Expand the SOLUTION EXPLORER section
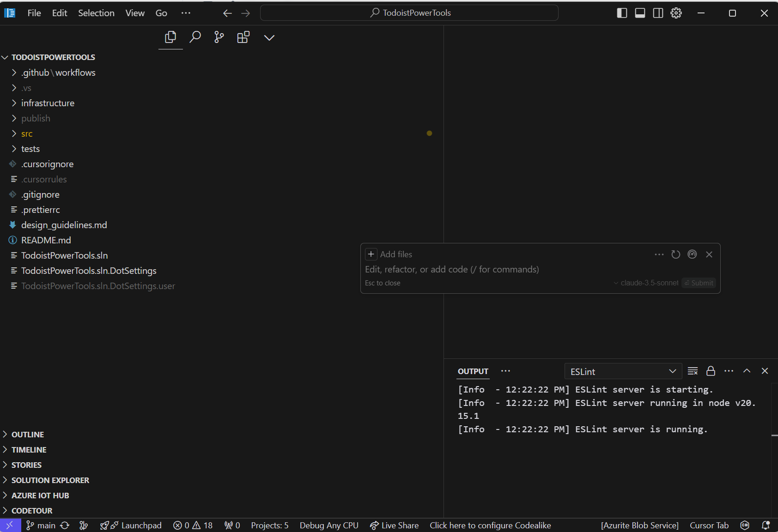Viewport: 778px width, 532px height. (x=222, y=480)
